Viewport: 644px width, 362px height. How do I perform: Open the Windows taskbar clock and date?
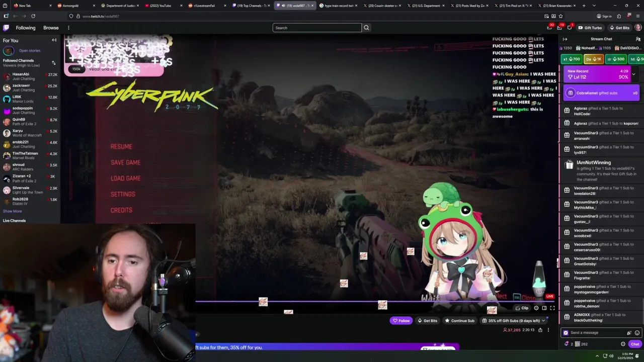click(x=625, y=356)
